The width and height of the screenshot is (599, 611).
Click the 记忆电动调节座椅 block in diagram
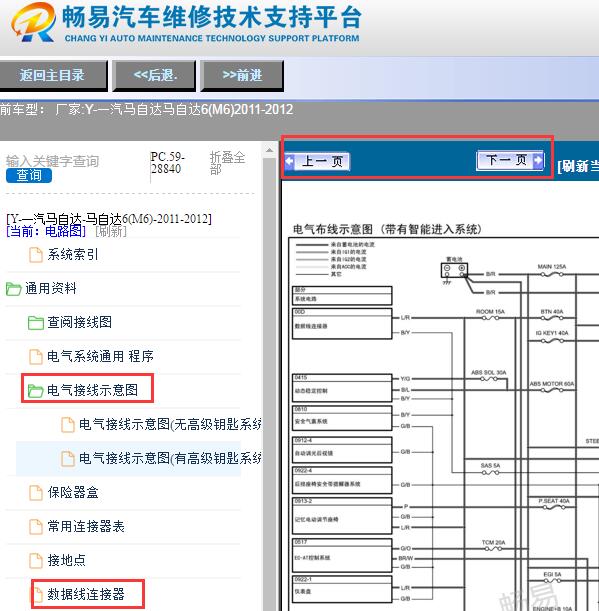tap(342, 516)
